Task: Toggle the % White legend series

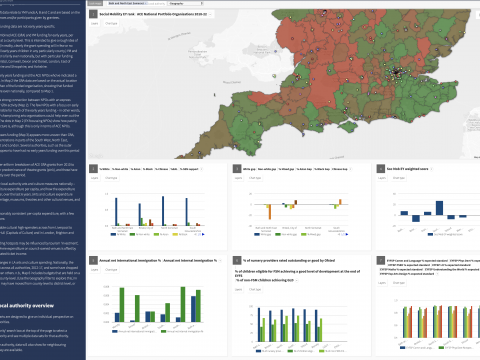Action: [118, 234]
